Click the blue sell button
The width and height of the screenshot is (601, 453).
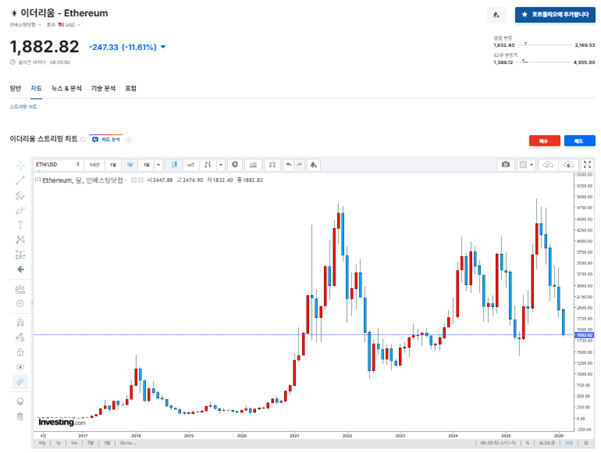pos(580,141)
